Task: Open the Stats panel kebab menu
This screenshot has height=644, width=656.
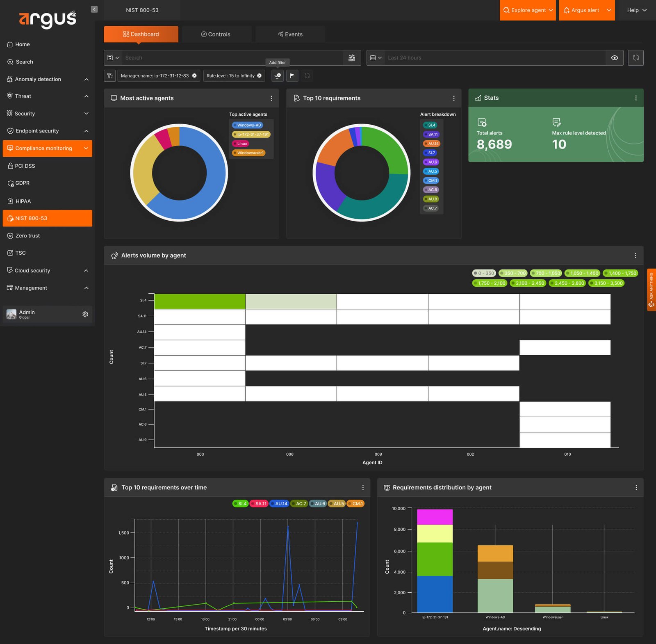Action: point(636,98)
